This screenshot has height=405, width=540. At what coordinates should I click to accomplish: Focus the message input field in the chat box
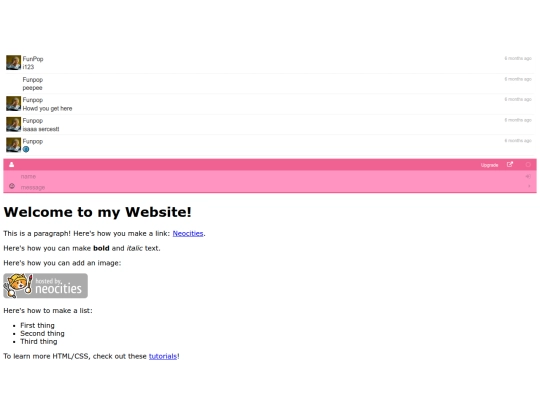270,187
